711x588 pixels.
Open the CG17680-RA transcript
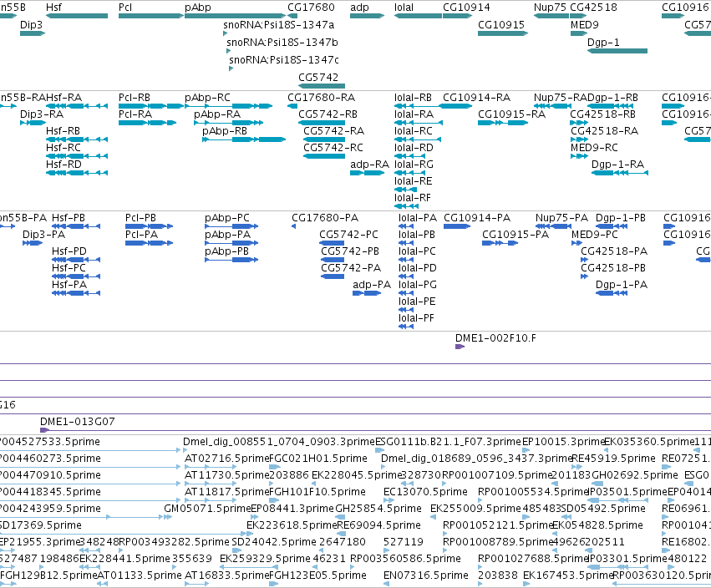point(292,106)
